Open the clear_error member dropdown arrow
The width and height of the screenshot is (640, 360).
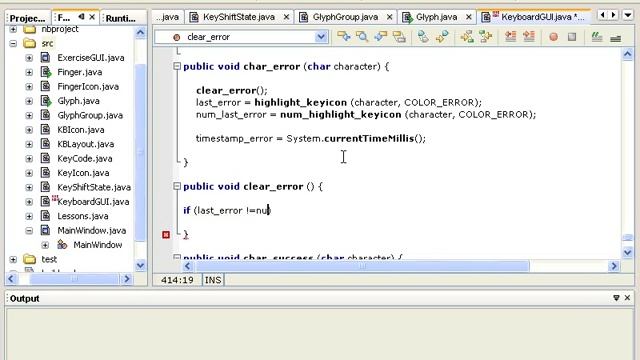pyautogui.click(x=321, y=37)
